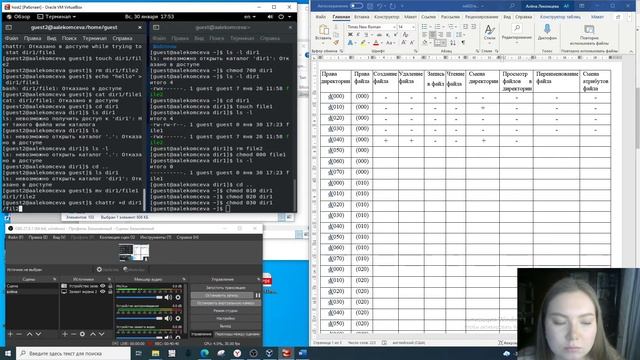Click the OBS preview thumbnail
Screen dimensions: 640x360
(x=134, y=253)
